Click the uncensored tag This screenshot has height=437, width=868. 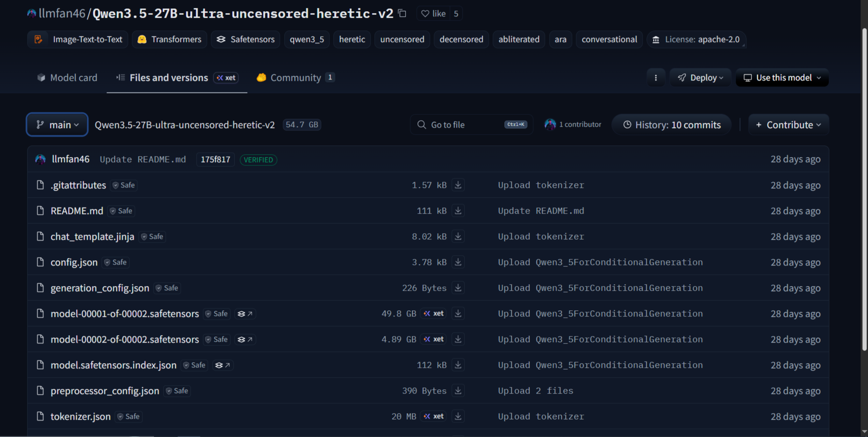point(402,39)
